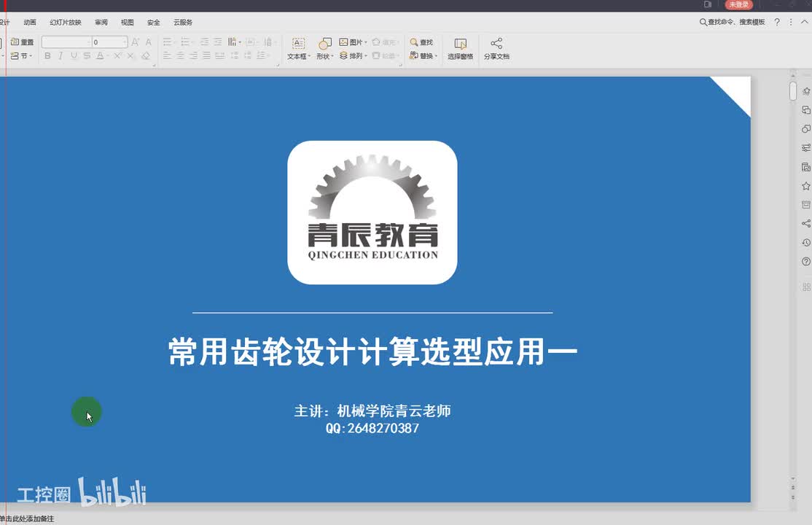812x525 pixels.
Task: Align text left
Action: click(x=167, y=55)
